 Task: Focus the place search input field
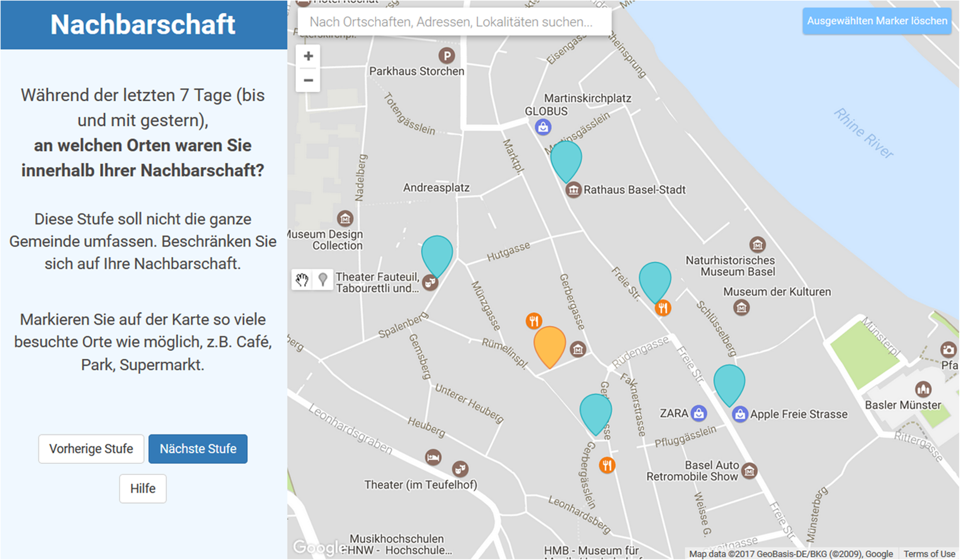tap(454, 22)
